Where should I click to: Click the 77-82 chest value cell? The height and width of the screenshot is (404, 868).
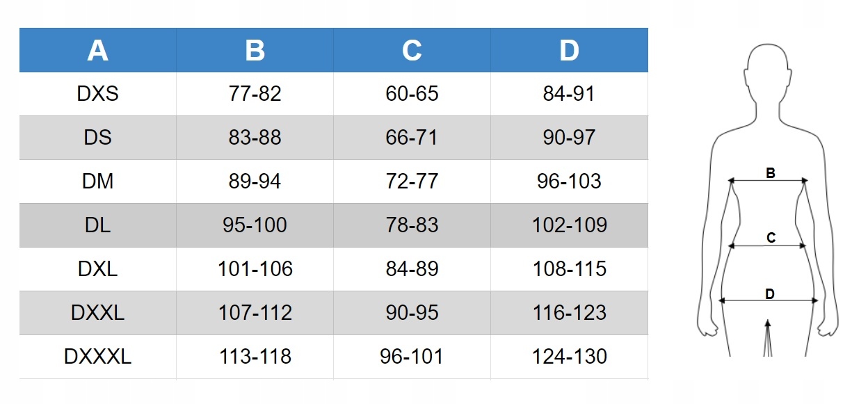tap(255, 94)
